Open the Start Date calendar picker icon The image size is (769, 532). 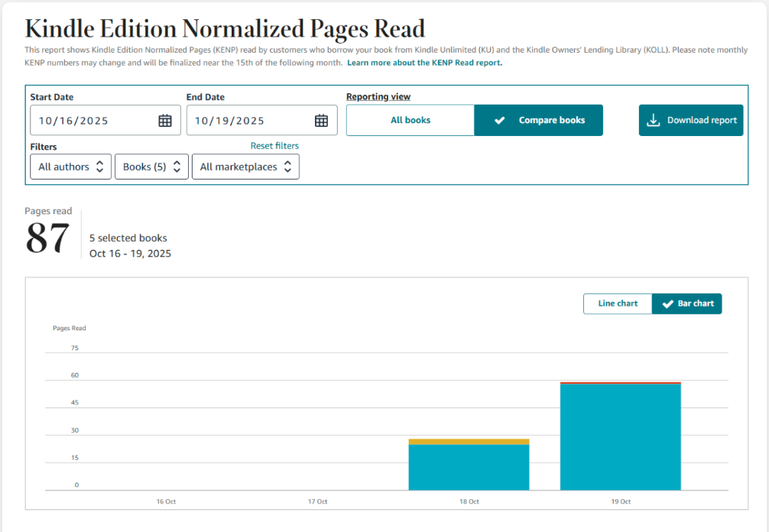165,121
